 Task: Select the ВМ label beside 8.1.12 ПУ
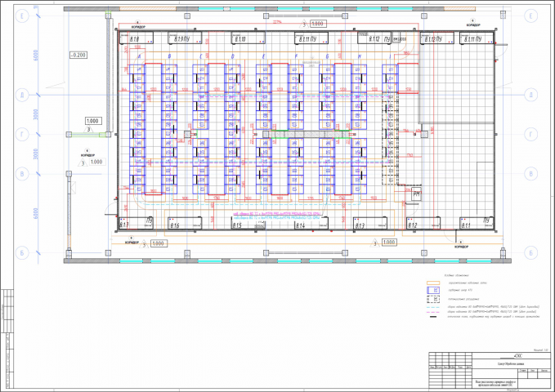click(400, 39)
